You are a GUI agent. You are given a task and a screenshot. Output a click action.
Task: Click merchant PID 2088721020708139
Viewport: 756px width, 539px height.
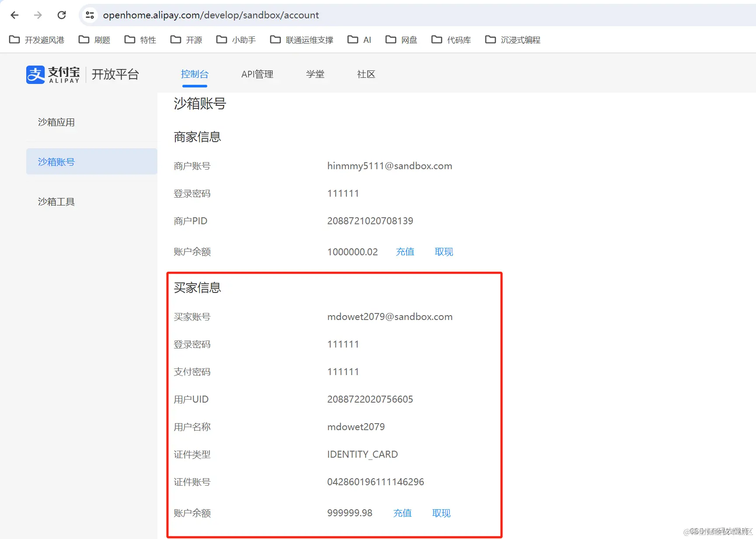[370, 221]
